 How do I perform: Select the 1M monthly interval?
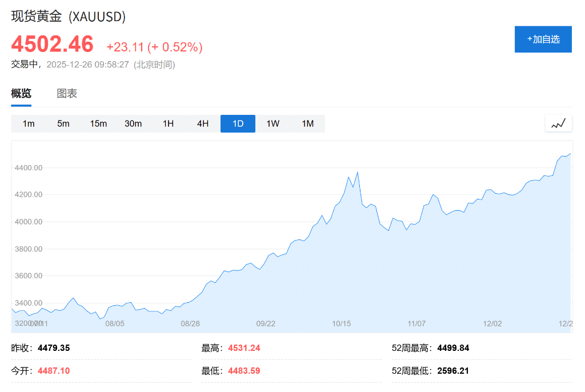click(307, 124)
